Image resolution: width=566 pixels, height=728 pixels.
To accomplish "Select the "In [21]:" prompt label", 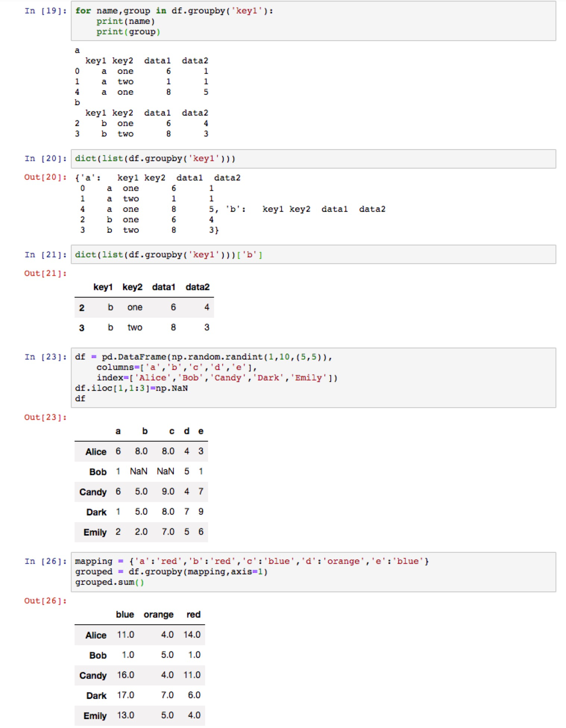I will pyautogui.click(x=46, y=255).
